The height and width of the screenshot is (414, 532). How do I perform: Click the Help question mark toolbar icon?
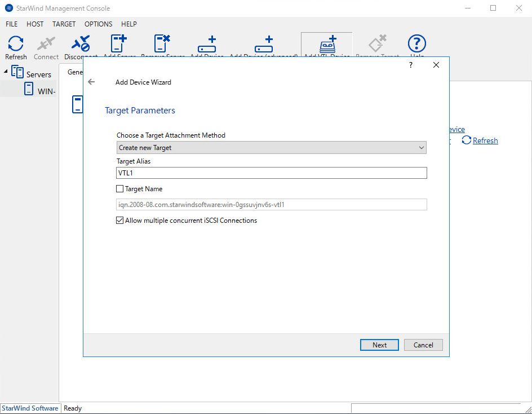coord(416,43)
